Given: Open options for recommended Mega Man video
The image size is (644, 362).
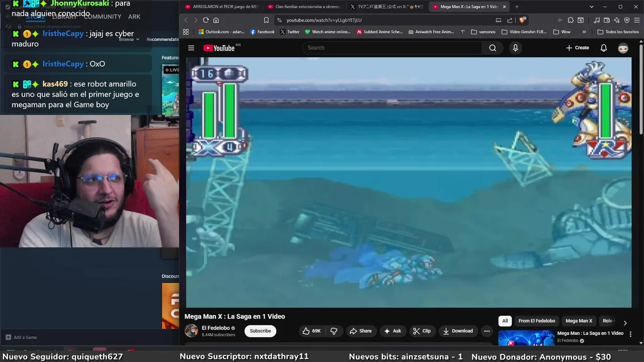Looking at the screenshot, I should [x=630, y=334].
